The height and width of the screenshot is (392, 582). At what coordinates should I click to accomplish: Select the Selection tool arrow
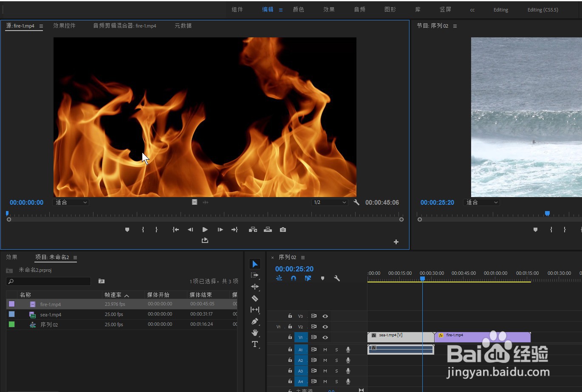(255, 264)
